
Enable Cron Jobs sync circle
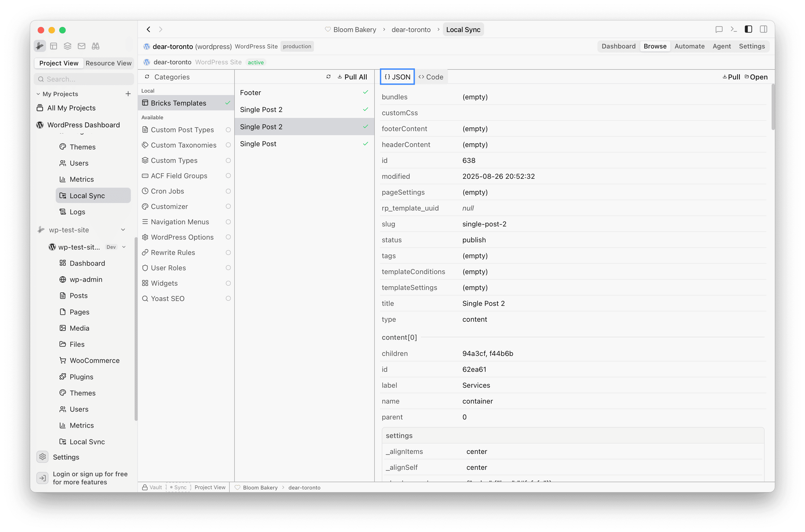click(x=228, y=191)
